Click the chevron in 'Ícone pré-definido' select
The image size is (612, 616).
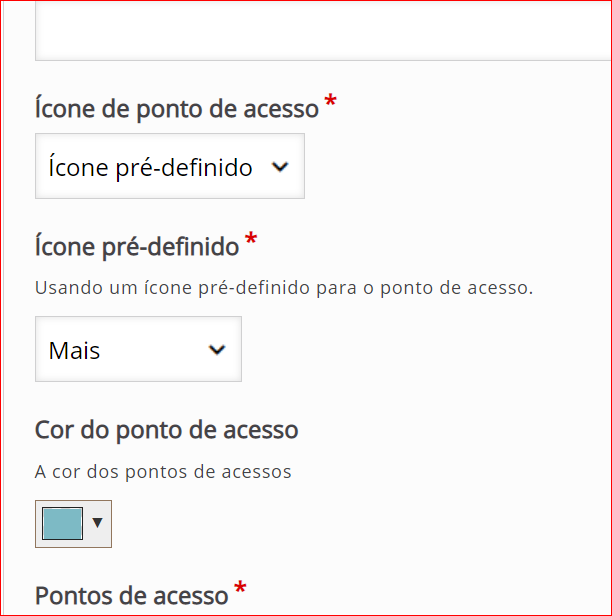pyautogui.click(x=280, y=167)
